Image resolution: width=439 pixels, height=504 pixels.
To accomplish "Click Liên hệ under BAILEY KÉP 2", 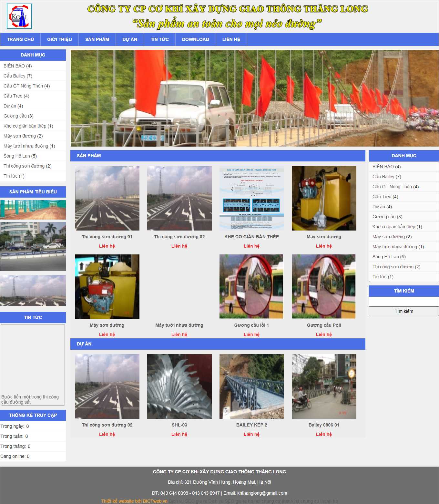I will coord(251,434).
